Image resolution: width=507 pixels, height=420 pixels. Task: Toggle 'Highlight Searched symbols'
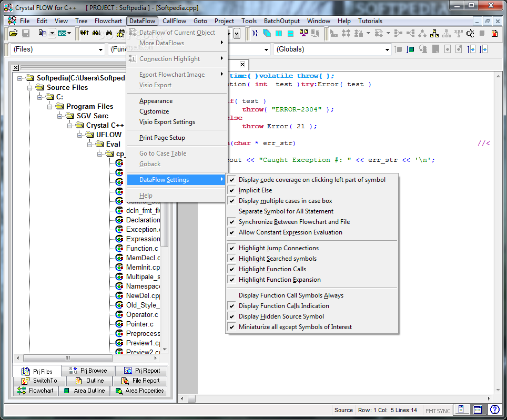click(312, 259)
